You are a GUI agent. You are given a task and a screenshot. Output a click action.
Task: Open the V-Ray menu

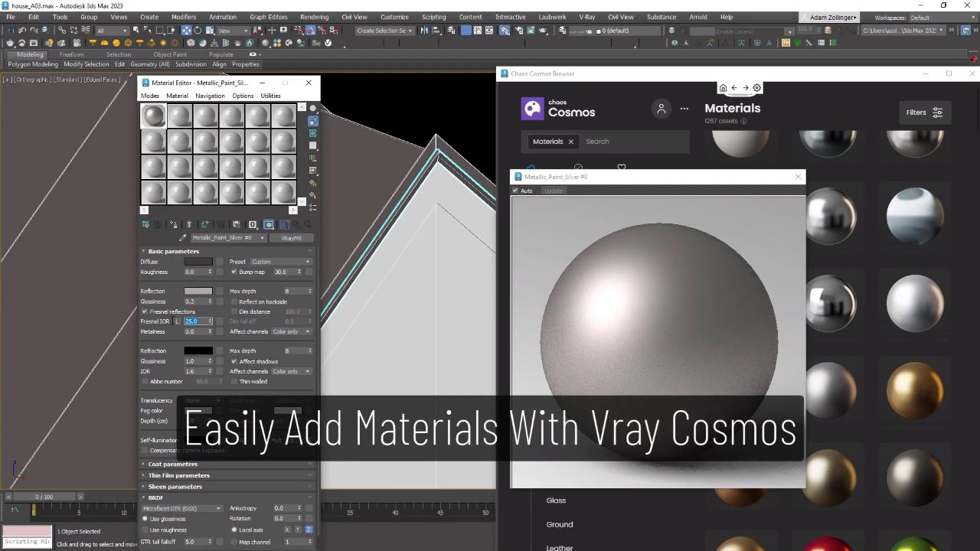click(x=587, y=17)
